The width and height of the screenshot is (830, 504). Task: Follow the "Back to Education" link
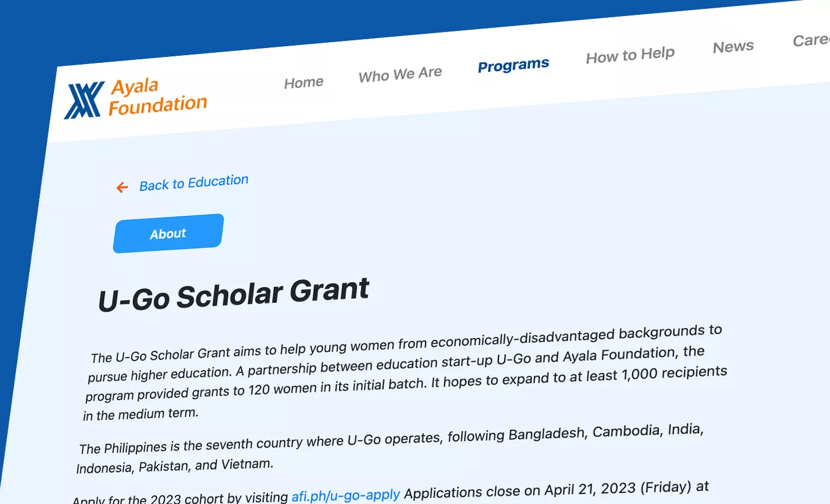[193, 181]
